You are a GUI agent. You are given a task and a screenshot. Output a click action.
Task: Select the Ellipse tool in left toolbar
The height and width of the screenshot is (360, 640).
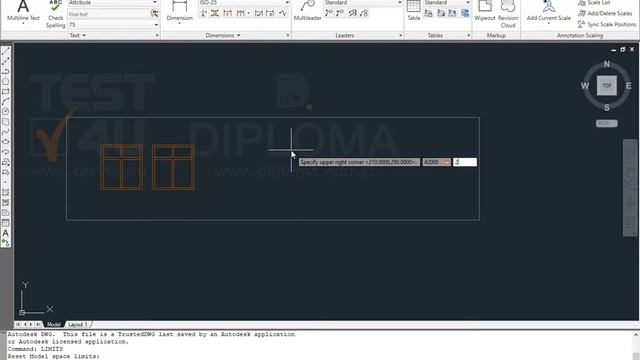tap(6, 142)
